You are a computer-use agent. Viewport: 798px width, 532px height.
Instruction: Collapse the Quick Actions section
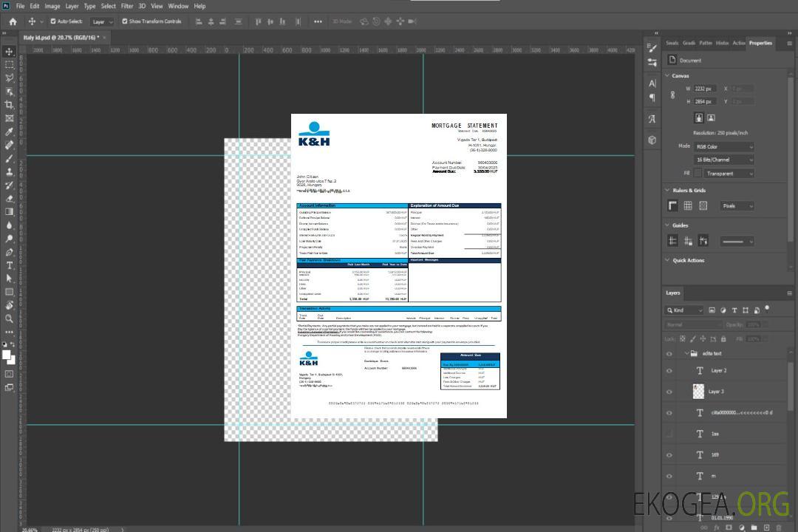click(667, 260)
